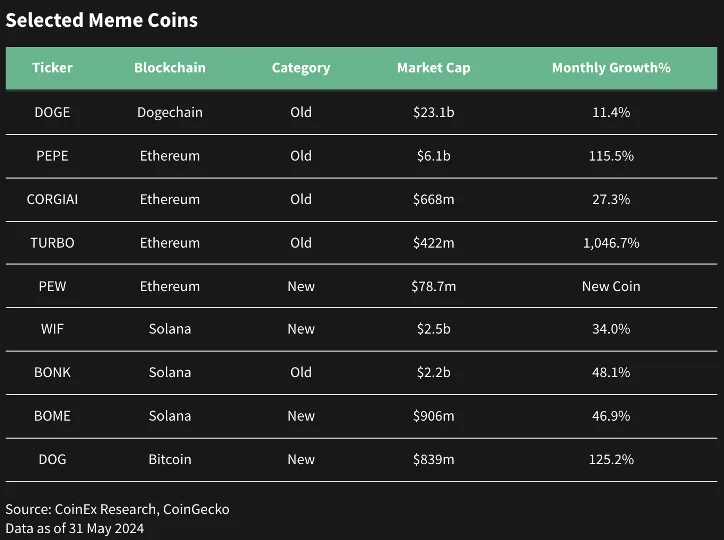
Task: Select the PEPE ticker cell
Action: (52, 156)
